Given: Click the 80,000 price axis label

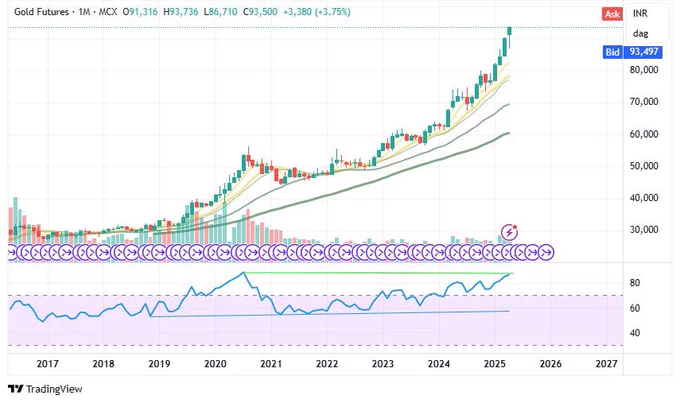Looking at the screenshot, I should (644, 70).
